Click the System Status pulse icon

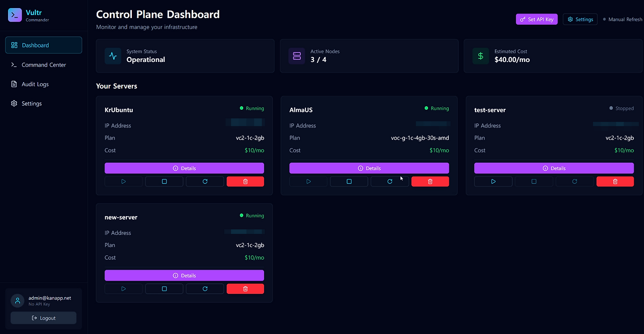(x=113, y=56)
